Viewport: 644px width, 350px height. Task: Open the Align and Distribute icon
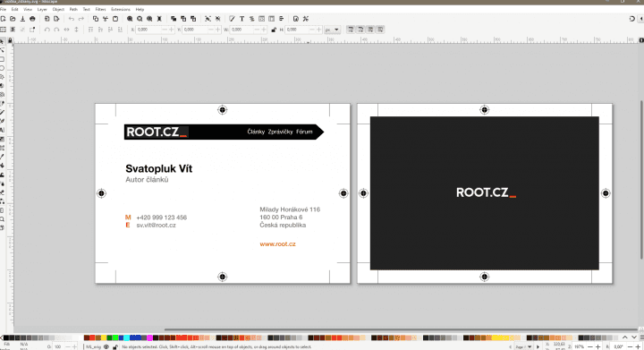tap(282, 19)
